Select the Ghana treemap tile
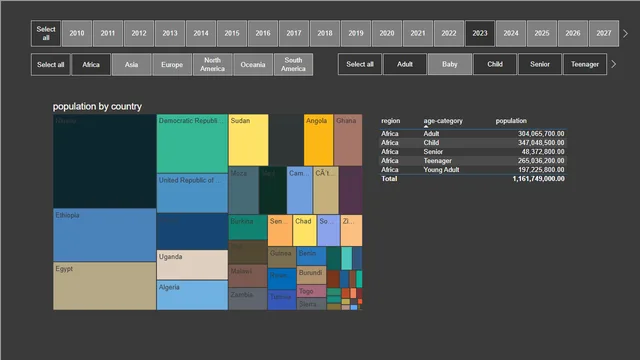The image size is (640, 360). (348, 140)
